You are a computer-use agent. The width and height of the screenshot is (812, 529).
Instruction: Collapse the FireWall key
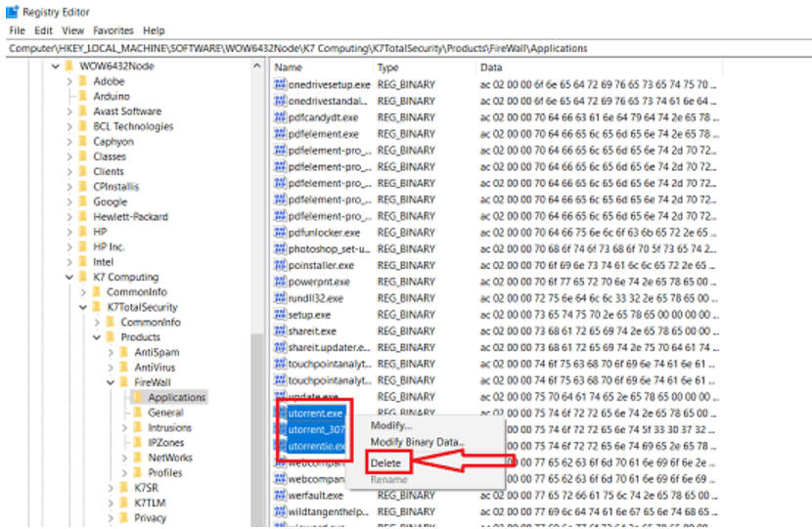point(111,382)
